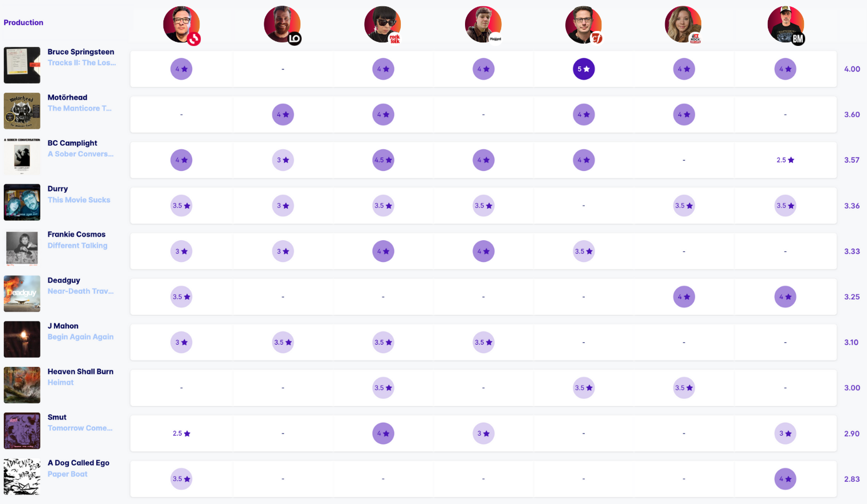Click the 4.5-star rating for BC Camplight
The image size is (867, 504).
point(383,160)
